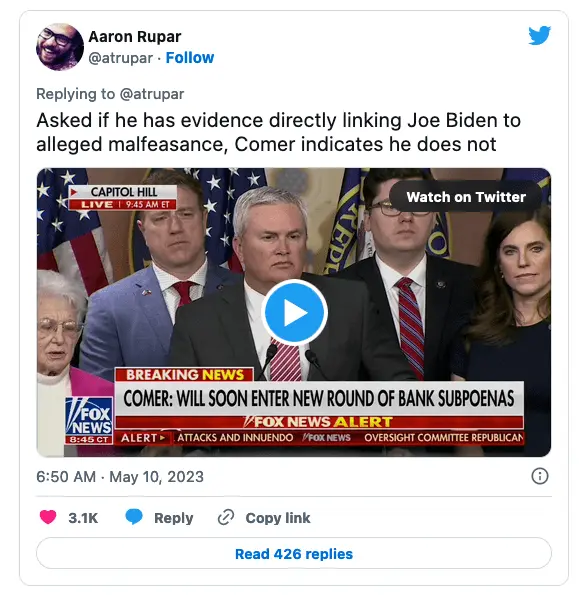Click the Aaron Rupar display name
Image resolution: width=579 pixels, height=595 pixels.
click(135, 37)
